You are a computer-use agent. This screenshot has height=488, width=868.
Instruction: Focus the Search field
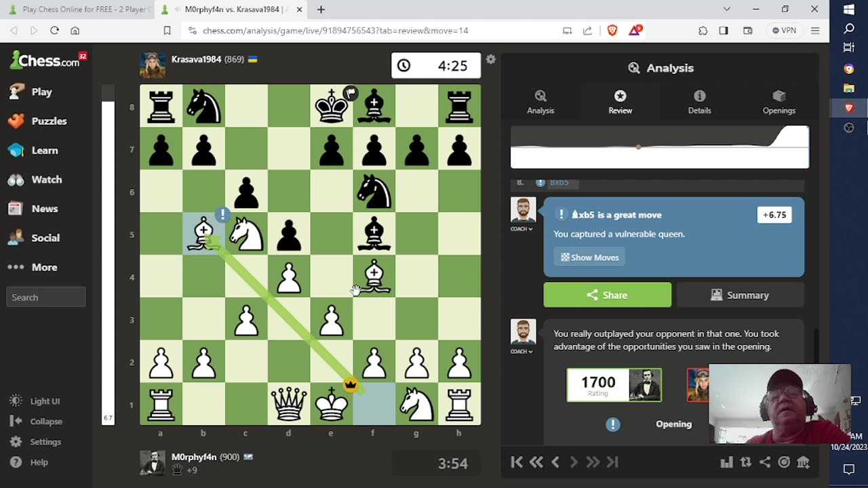(x=46, y=297)
